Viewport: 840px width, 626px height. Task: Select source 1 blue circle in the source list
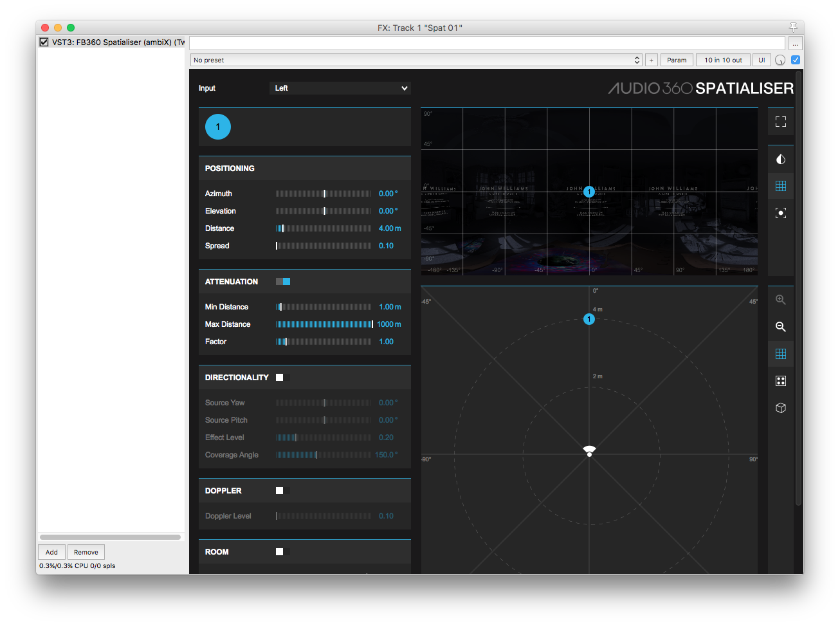coord(218,127)
